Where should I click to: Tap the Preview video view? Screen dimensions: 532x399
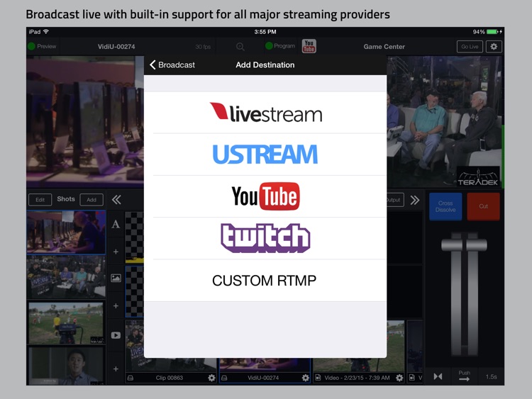[85, 122]
